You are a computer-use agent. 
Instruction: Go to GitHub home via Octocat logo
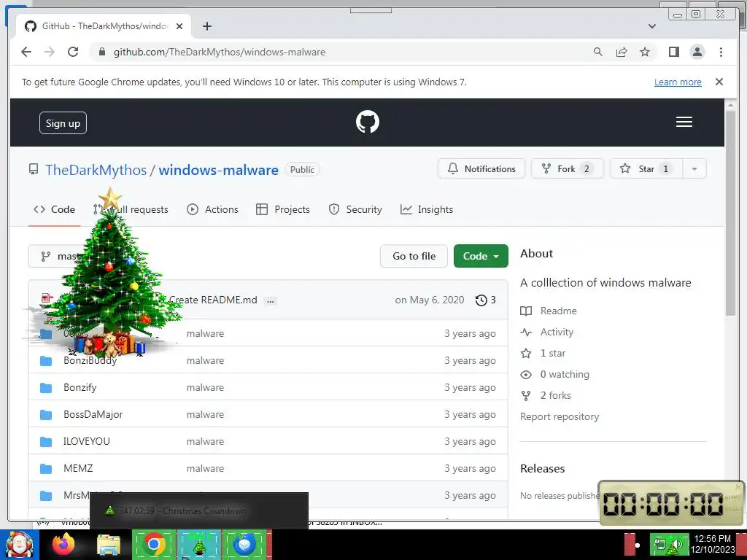[368, 122]
